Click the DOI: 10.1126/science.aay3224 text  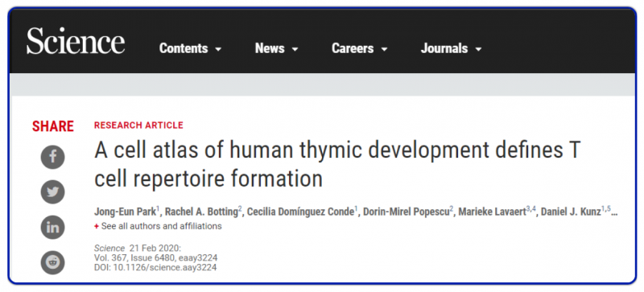click(x=155, y=267)
